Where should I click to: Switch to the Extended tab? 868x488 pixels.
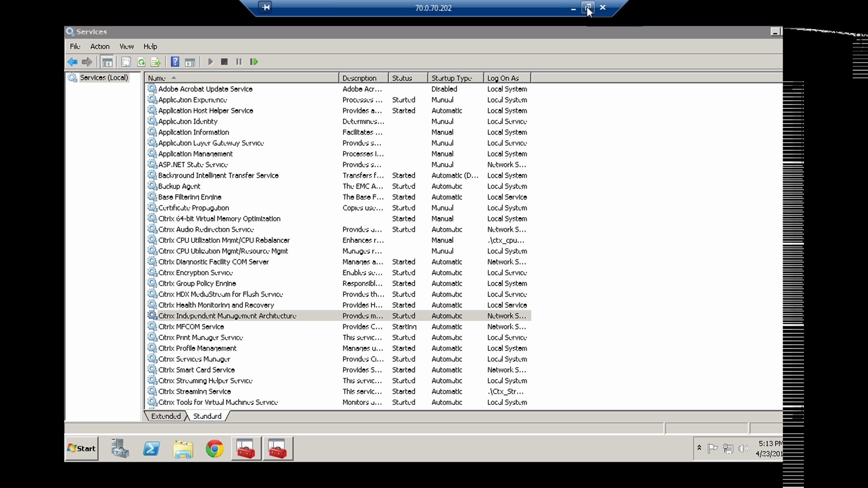pos(166,416)
